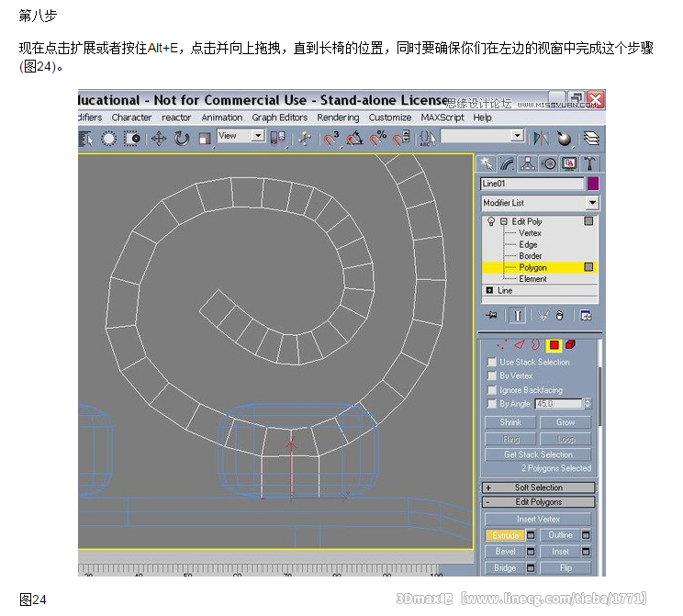Expand the Soft Selection rollout
The image size is (683, 616).
(x=538, y=487)
